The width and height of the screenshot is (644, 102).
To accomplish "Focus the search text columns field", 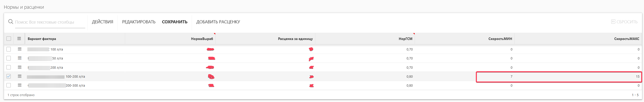I will click(x=50, y=22).
